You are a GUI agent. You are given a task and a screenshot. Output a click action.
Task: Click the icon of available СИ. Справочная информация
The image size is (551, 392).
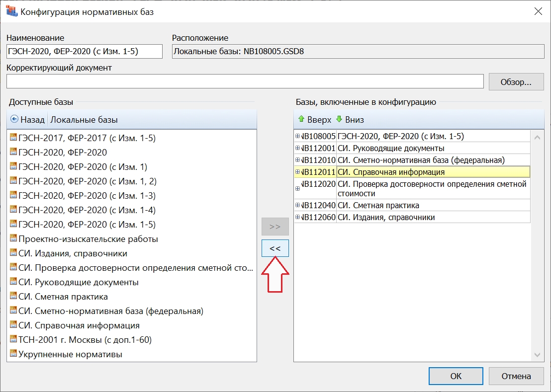pos(13,324)
